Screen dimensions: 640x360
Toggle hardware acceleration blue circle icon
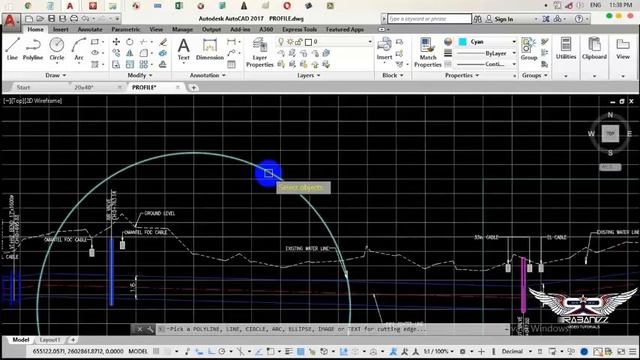(x=584, y=351)
